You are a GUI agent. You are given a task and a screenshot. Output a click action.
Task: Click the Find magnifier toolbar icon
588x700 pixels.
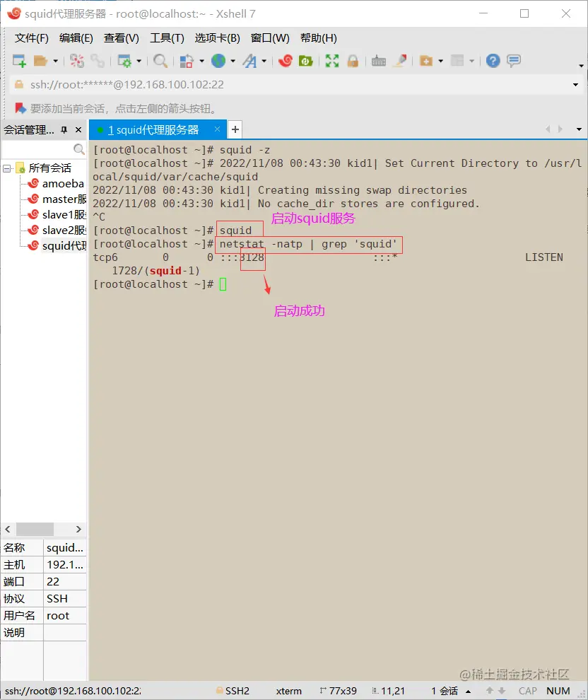coord(160,61)
